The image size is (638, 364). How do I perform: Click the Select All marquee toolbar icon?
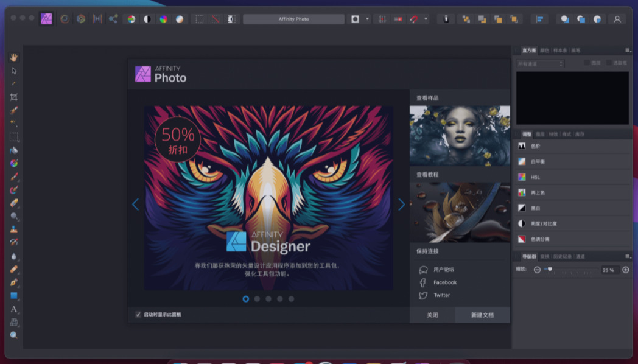(200, 19)
